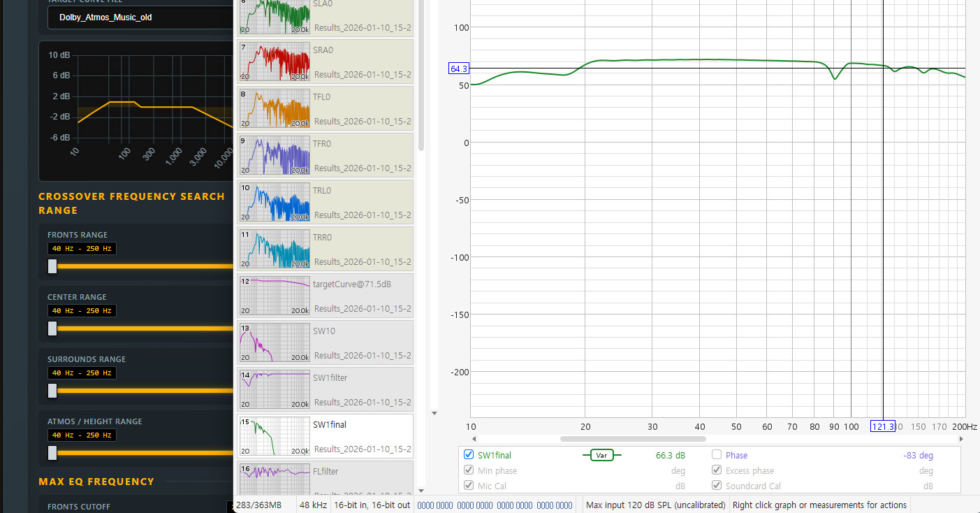This screenshot has height=513, width=980.
Task: Uncheck the SW1final trace checkbox
Action: 469,455
